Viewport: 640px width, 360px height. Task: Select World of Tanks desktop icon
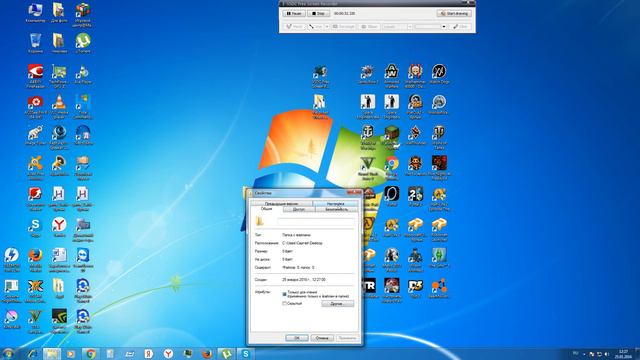[439, 138]
